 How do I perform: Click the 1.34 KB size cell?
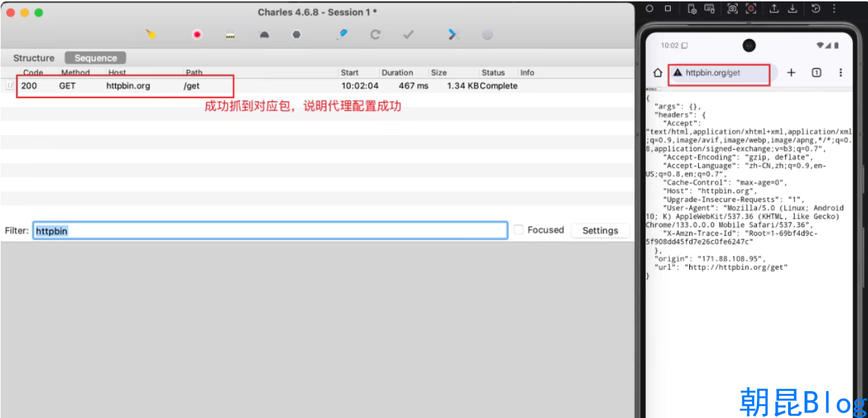[463, 86]
